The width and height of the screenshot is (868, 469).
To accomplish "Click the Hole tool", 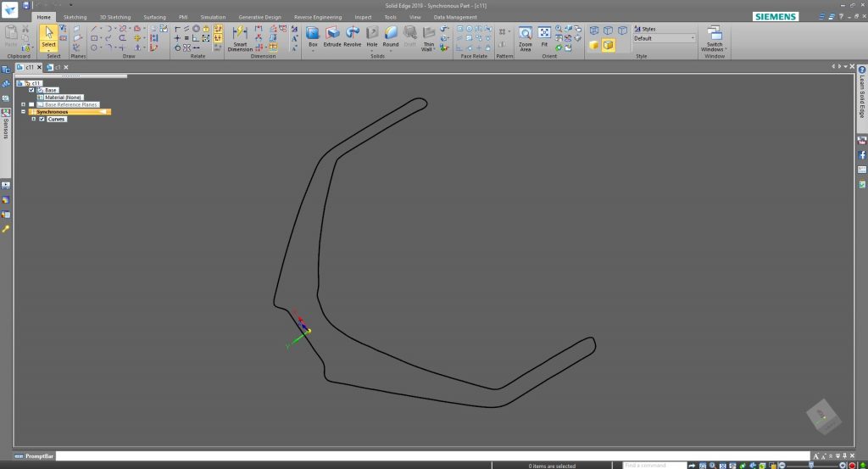I will click(372, 36).
